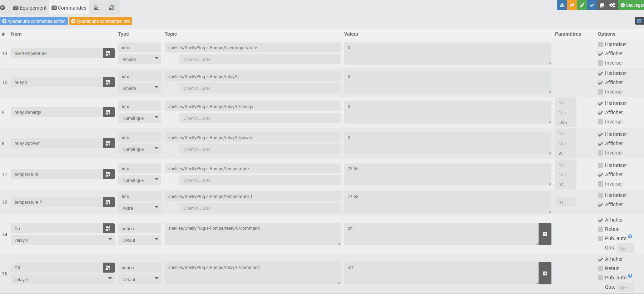Click the Qos field for Off command
Image resolution: width=644 pixels, height=294 pixels.
625,288
